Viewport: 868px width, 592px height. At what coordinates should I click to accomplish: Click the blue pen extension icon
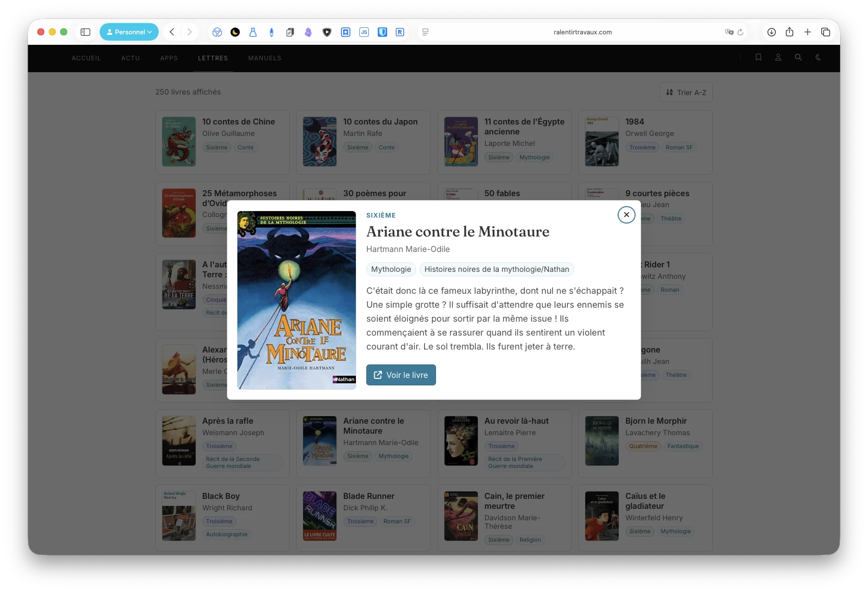click(271, 32)
